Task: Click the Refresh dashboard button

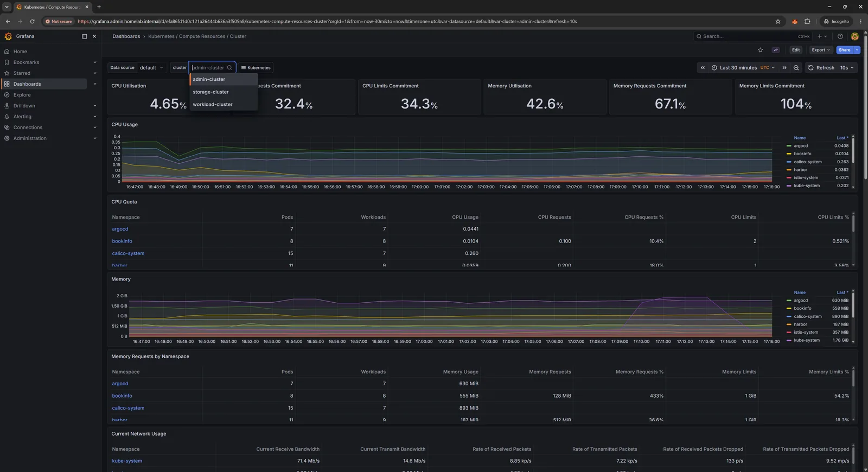Action: [x=821, y=68]
